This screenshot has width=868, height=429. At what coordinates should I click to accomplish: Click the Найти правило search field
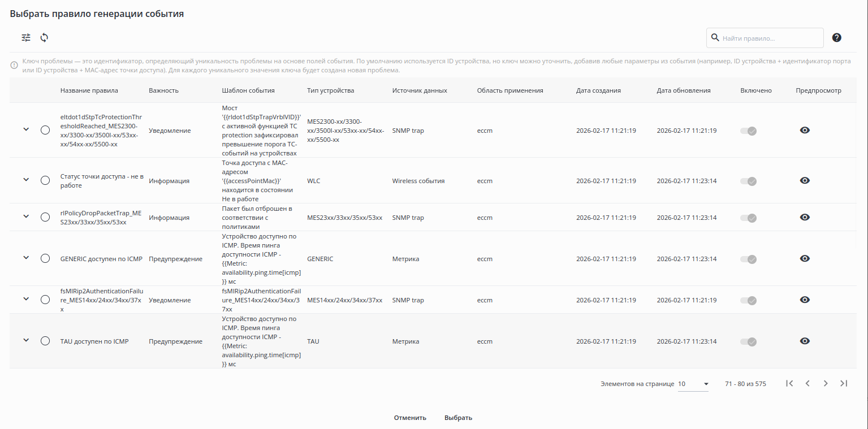[770, 38]
